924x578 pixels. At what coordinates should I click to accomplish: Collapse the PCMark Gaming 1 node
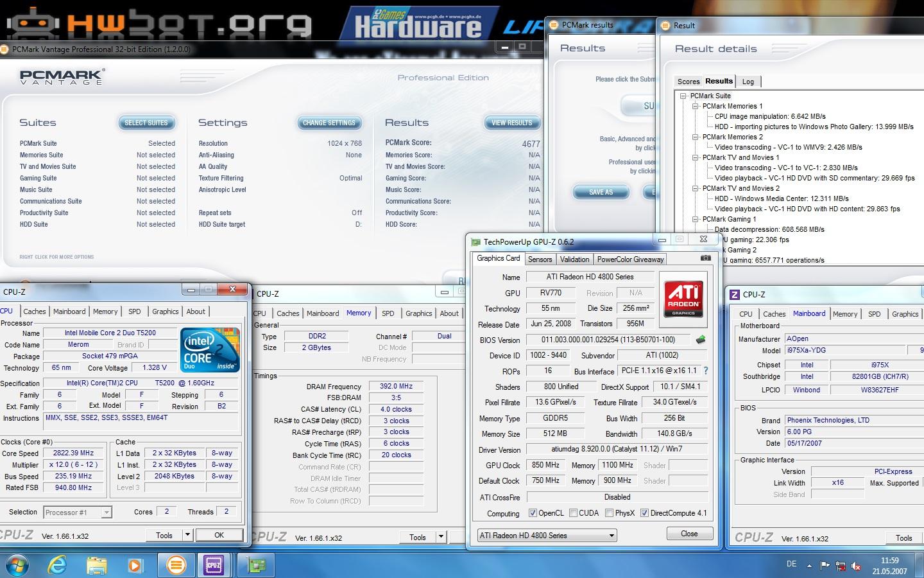coord(695,219)
